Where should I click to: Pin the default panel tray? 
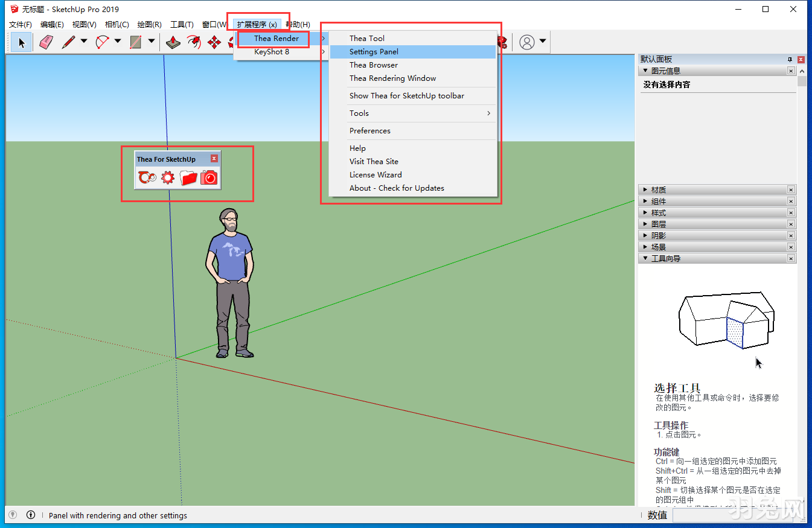click(790, 59)
